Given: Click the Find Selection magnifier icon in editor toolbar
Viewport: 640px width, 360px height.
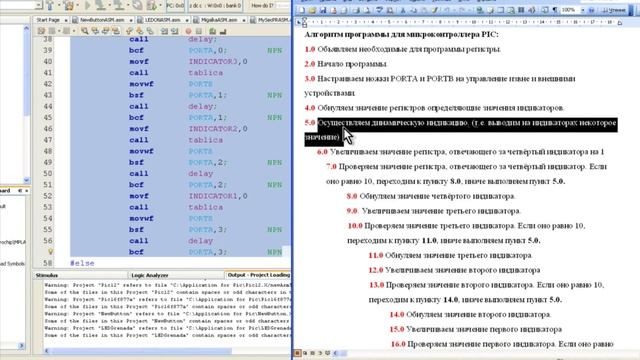Looking at the screenshot, I should click(x=84, y=31).
